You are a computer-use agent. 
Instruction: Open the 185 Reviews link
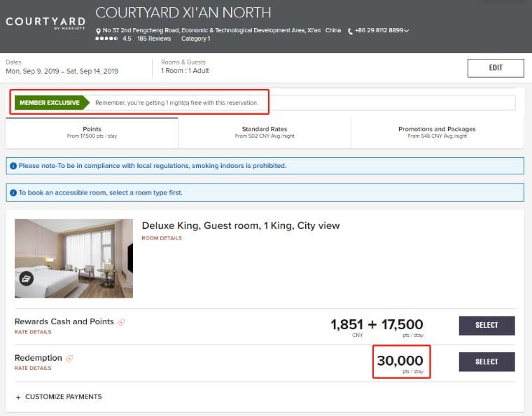pos(154,39)
